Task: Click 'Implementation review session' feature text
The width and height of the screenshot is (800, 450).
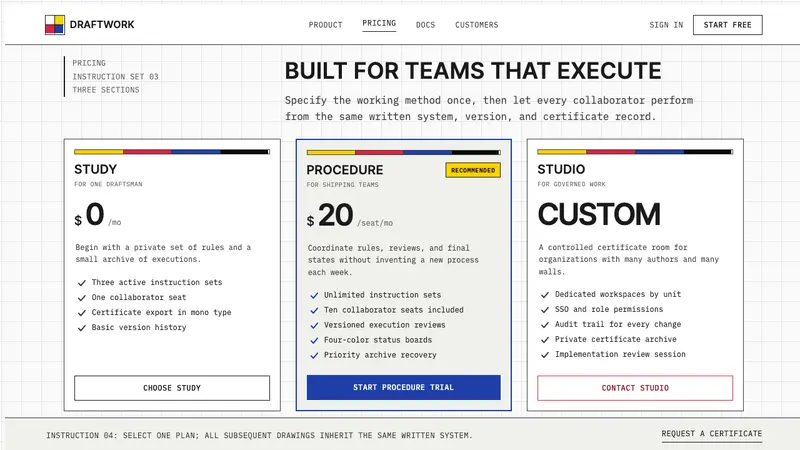Action: pyautogui.click(x=620, y=355)
